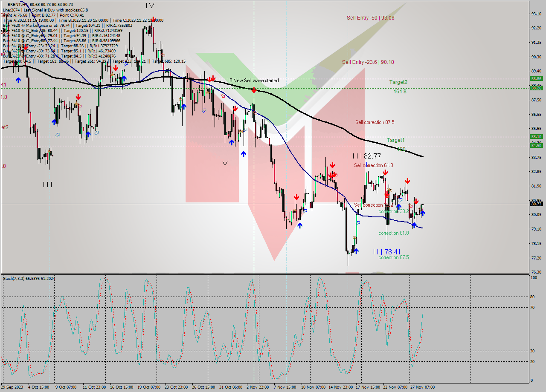Click the '9 Oct 07:00' time axis label

(66, 387)
